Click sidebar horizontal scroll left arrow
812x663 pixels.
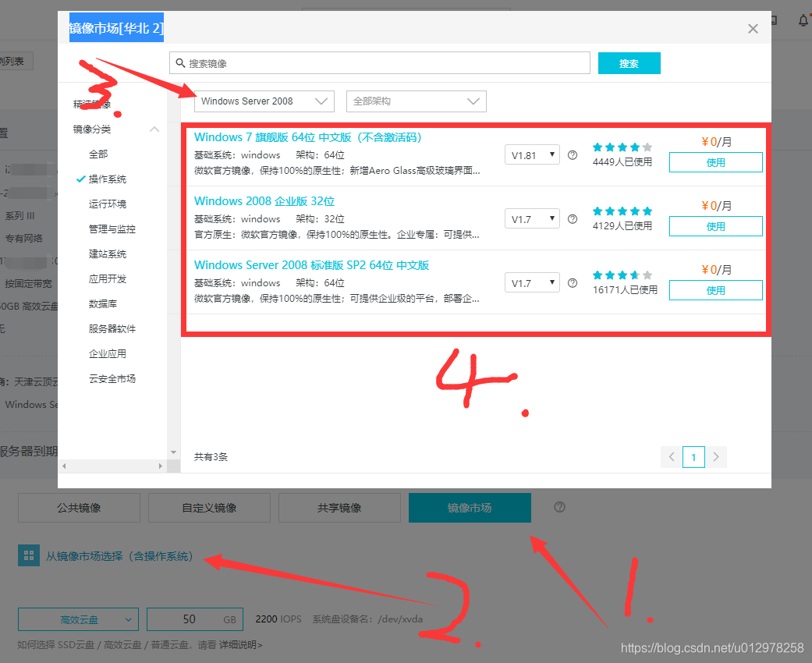(64, 466)
